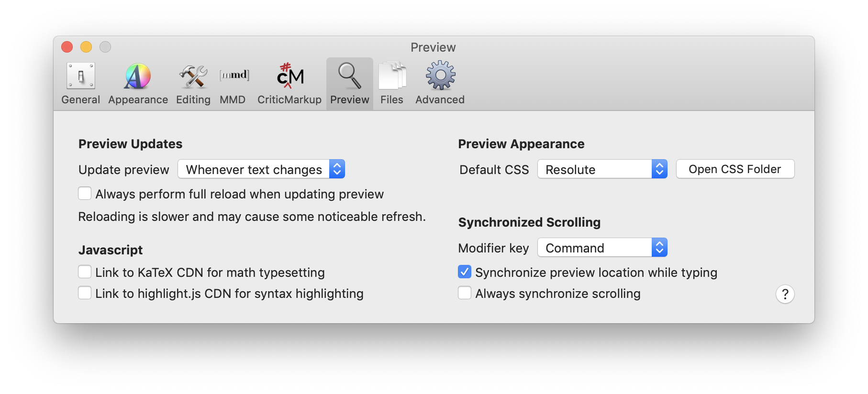Enable Link to KaTeX CDN checkbox
The image size is (868, 394).
[85, 272]
